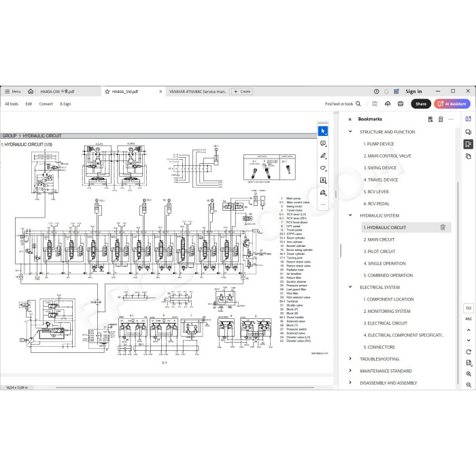The width and height of the screenshot is (476, 476).
Task: Choose the add comment tool
Action: (x=323, y=143)
